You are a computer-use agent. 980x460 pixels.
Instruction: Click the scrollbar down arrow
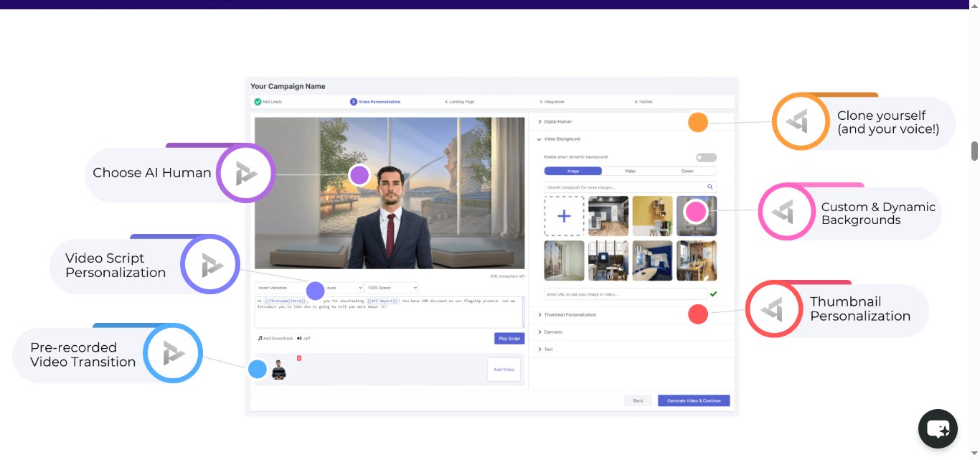[975, 454]
